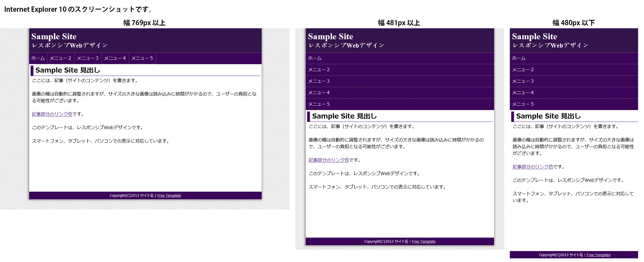This screenshot has height=262, width=644.
Task: Click メニュー５ in the mobile menu list
Action: pyautogui.click(x=523, y=104)
